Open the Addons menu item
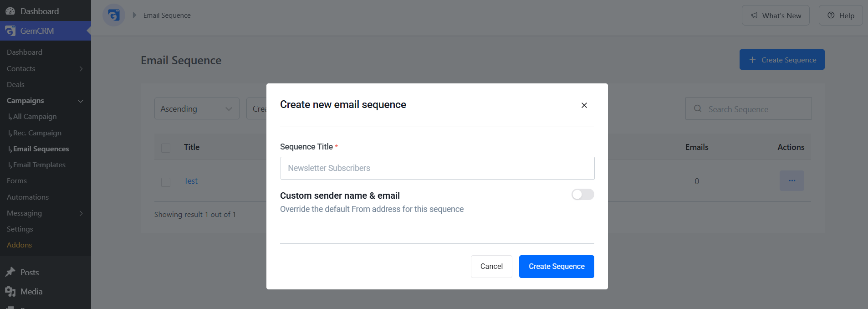Image resolution: width=868 pixels, height=309 pixels. click(x=20, y=245)
